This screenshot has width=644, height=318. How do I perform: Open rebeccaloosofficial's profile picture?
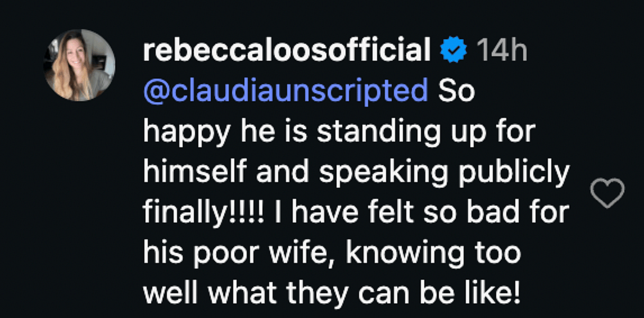[79, 65]
